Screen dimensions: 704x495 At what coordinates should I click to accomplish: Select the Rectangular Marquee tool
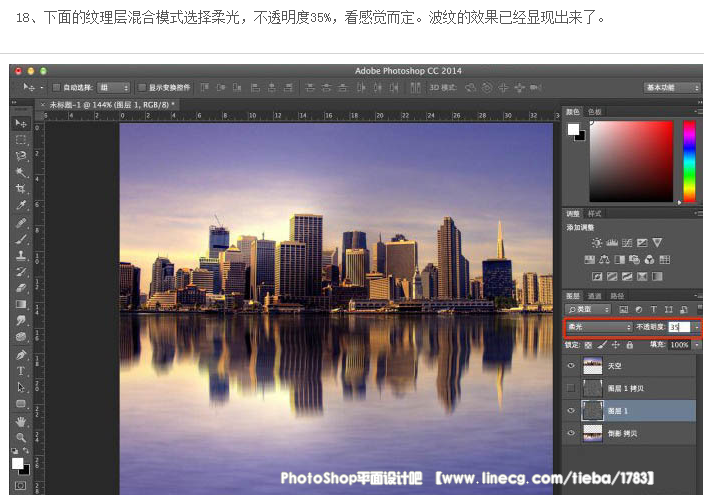21,140
